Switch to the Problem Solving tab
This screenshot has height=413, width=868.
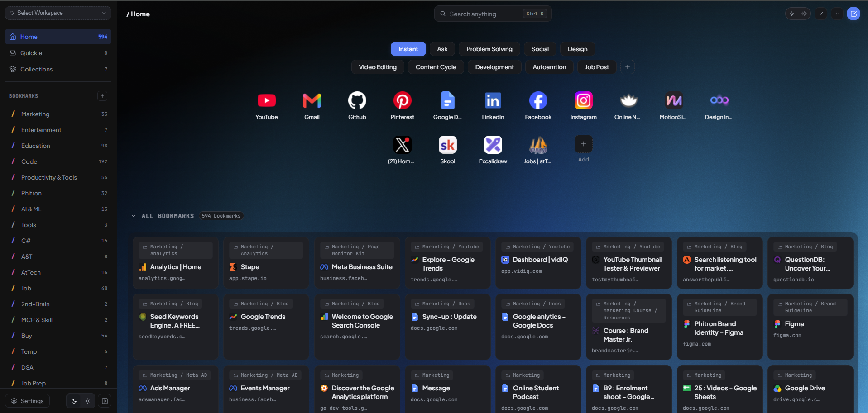click(489, 49)
